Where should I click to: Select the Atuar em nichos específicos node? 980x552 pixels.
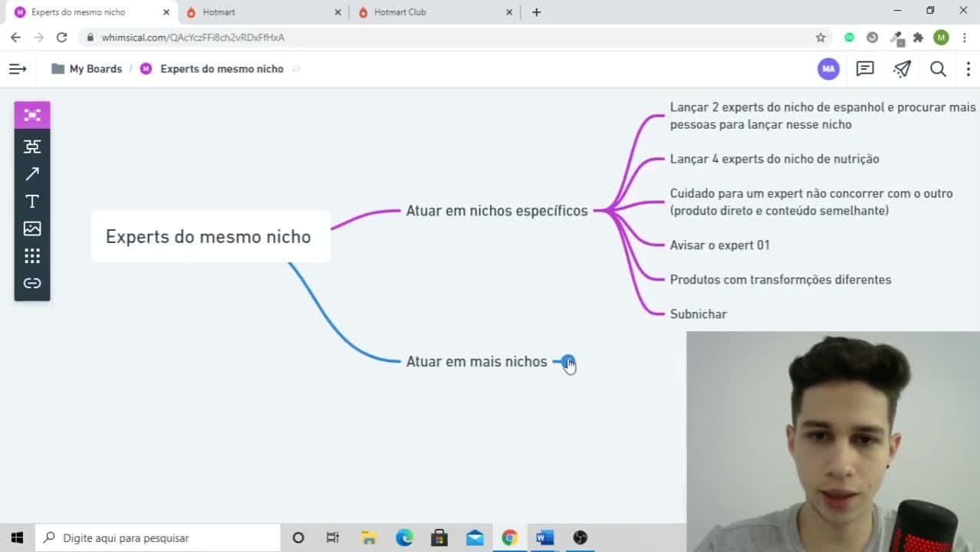coord(497,211)
